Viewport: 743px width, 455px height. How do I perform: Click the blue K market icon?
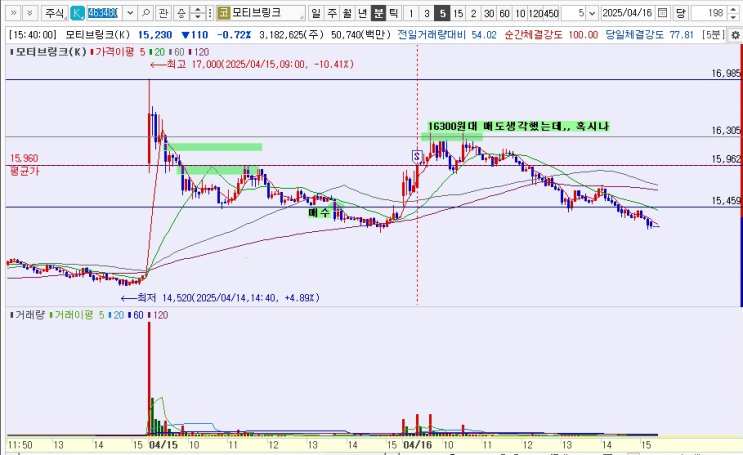coord(77,13)
